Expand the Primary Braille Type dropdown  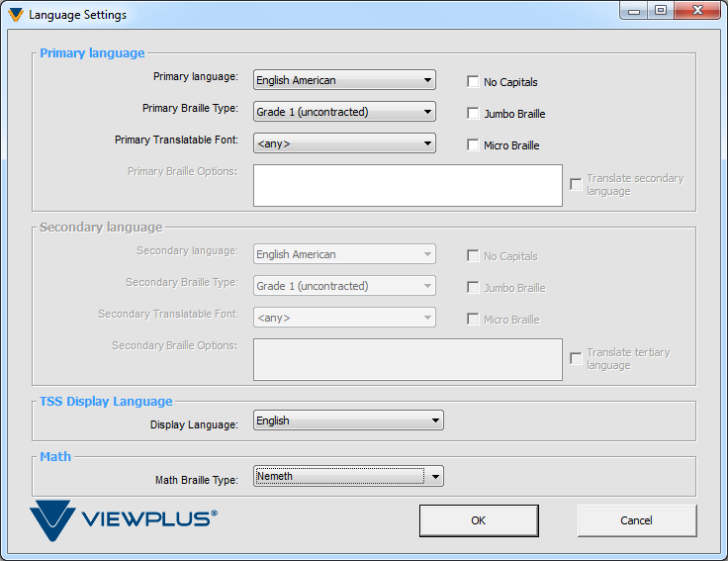coord(344,112)
